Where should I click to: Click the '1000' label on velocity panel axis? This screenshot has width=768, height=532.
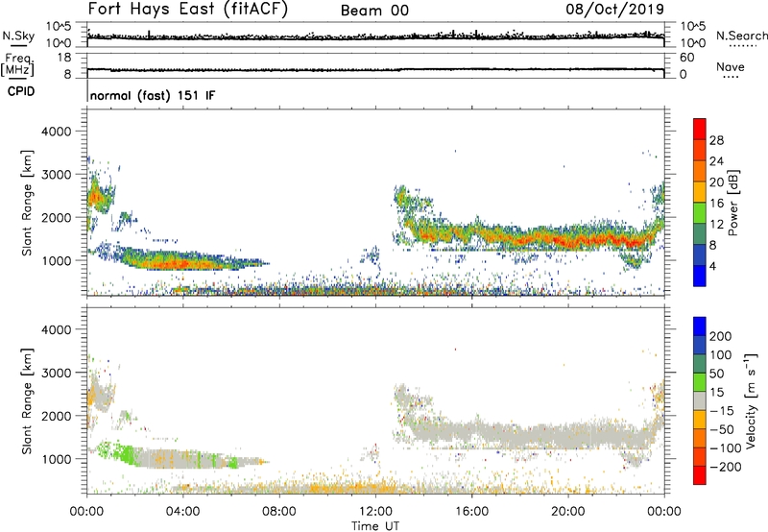(x=56, y=459)
